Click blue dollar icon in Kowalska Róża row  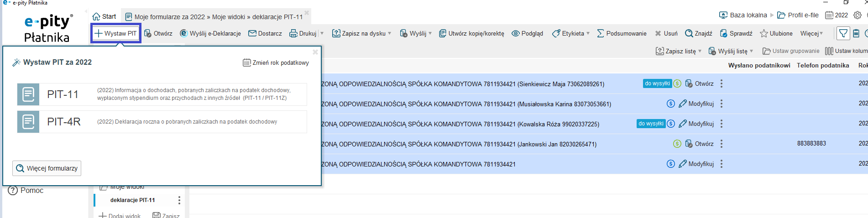pyautogui.click(x=671, y=124)
